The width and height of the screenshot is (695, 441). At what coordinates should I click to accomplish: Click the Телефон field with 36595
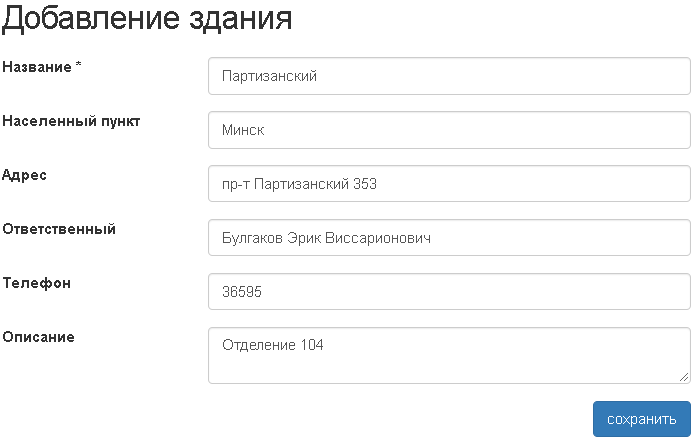(x=449, y=292)
